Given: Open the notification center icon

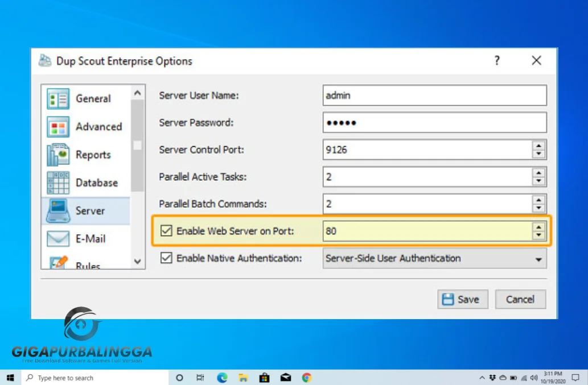Looking at the screenshot, I should coord(575,378).
